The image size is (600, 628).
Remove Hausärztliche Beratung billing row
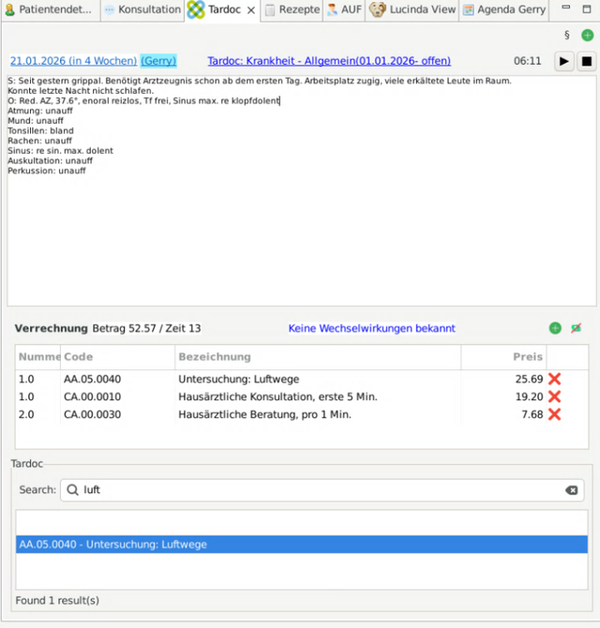554,414
